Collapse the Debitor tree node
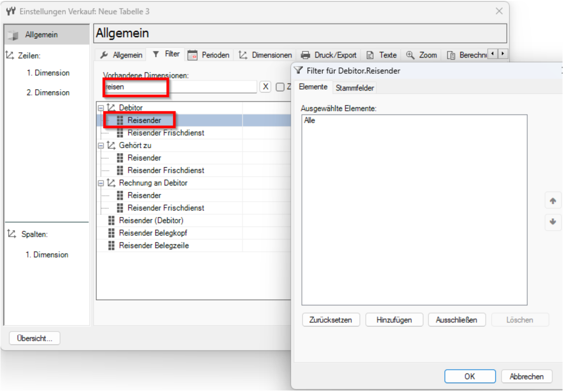The height and width of the screenshot is (392, 563). pos(101,108)
